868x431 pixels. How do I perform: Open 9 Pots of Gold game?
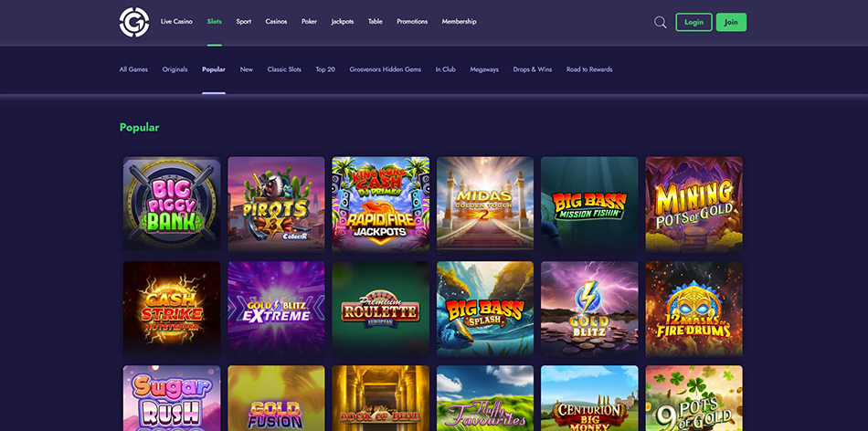click(x=694, y=398)
